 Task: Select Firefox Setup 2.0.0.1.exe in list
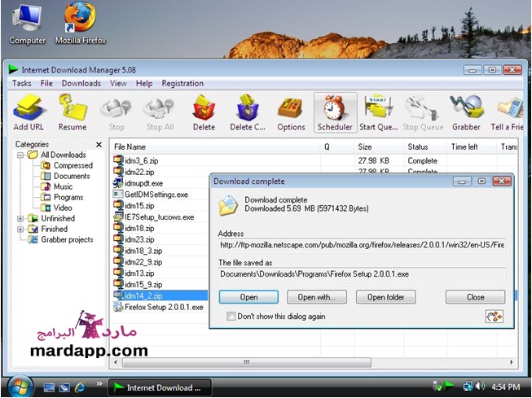tap(159, 307)
